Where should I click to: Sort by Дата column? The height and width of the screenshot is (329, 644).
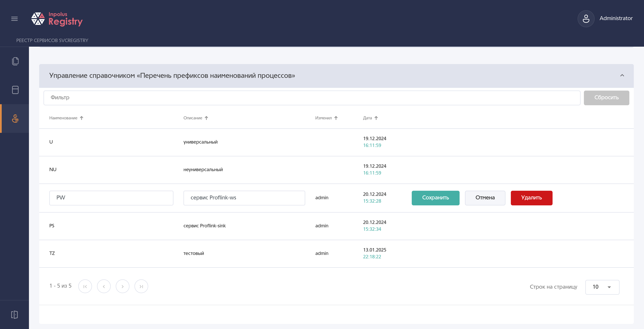pyautogui.click(x=376, y=118)
